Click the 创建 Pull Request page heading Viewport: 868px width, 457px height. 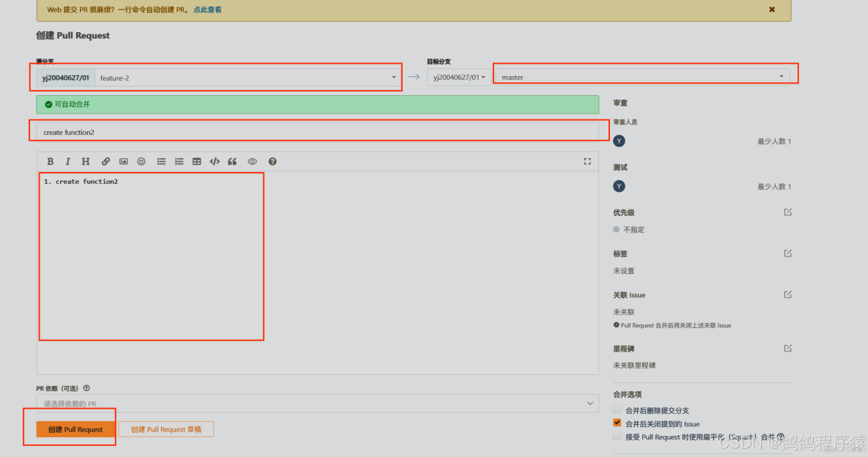[73, 35]
